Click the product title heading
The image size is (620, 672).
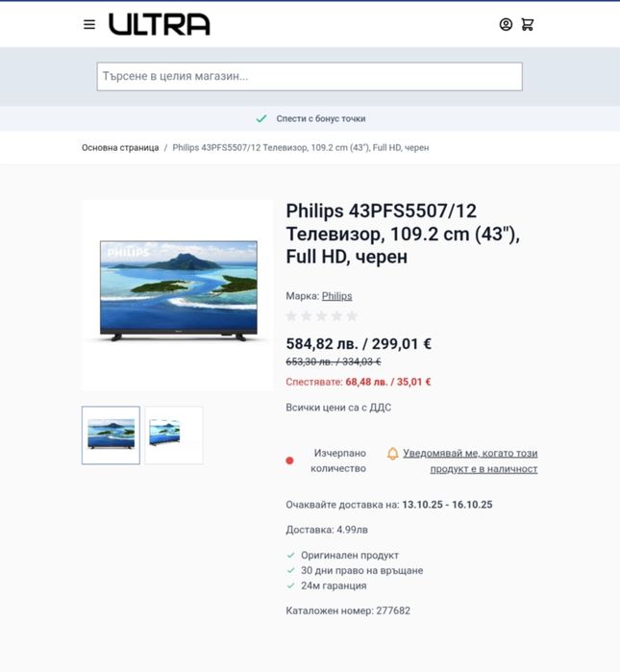coord(403,234)
